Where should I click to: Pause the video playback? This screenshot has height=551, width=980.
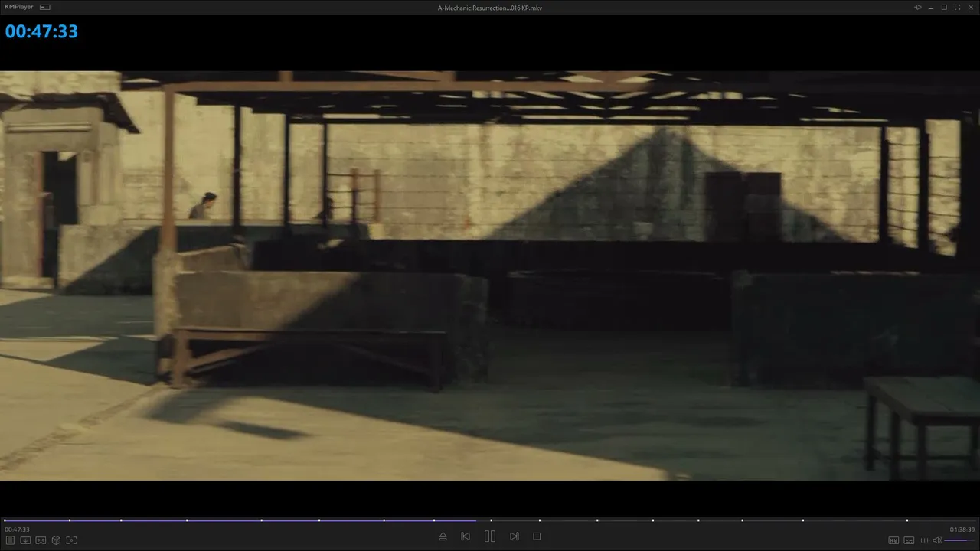(490, 536)
